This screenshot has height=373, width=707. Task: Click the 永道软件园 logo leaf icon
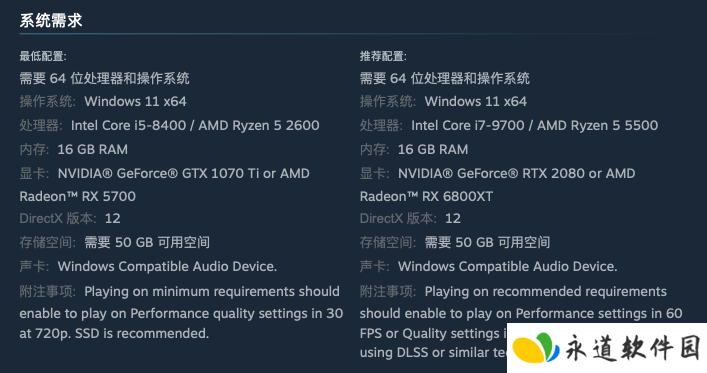(x=537, y=348)
